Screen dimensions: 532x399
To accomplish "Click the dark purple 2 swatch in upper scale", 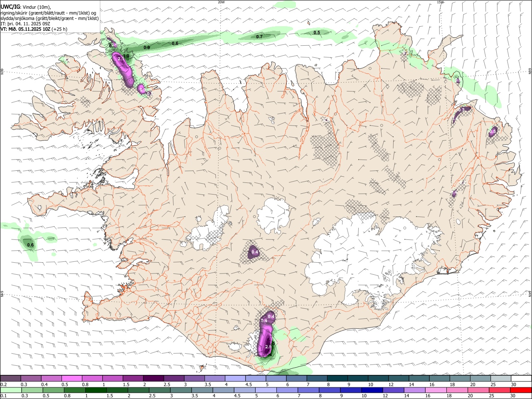I will [x=153, y=379].
